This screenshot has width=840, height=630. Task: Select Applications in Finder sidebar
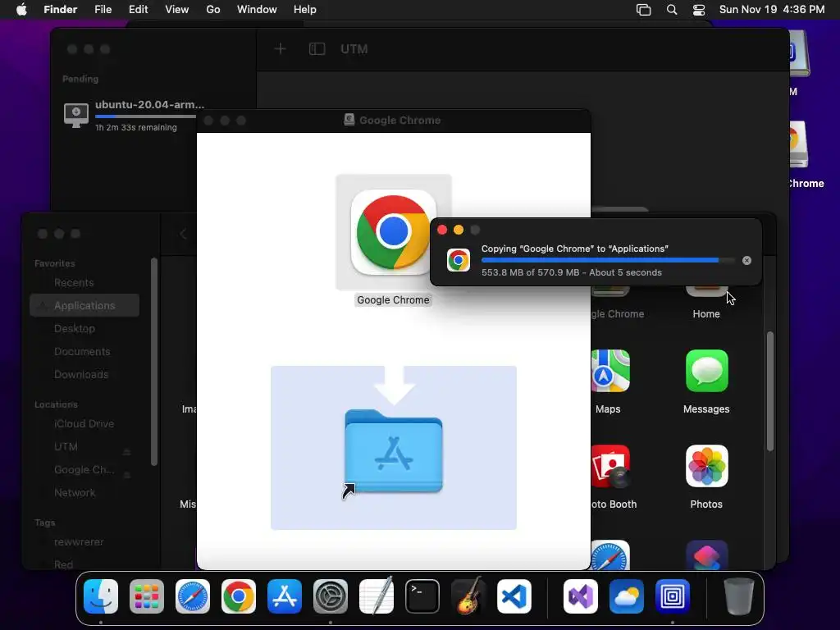(84, 305)
